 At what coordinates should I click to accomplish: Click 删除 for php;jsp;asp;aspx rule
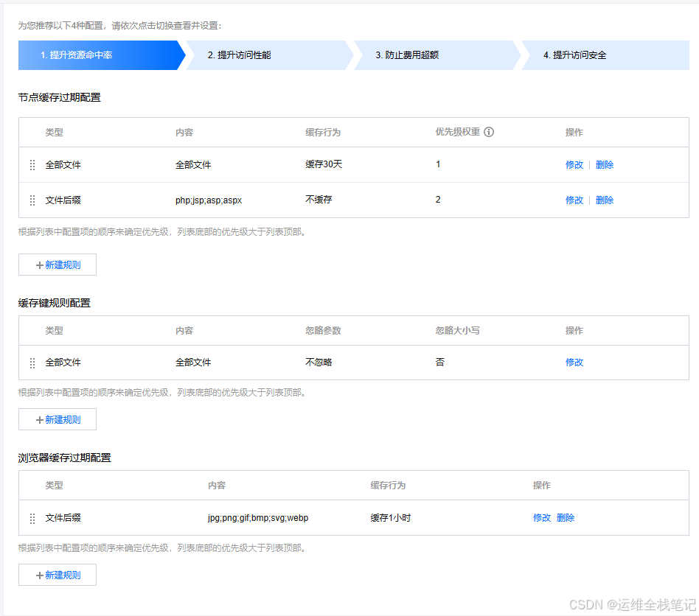[605, 200]
